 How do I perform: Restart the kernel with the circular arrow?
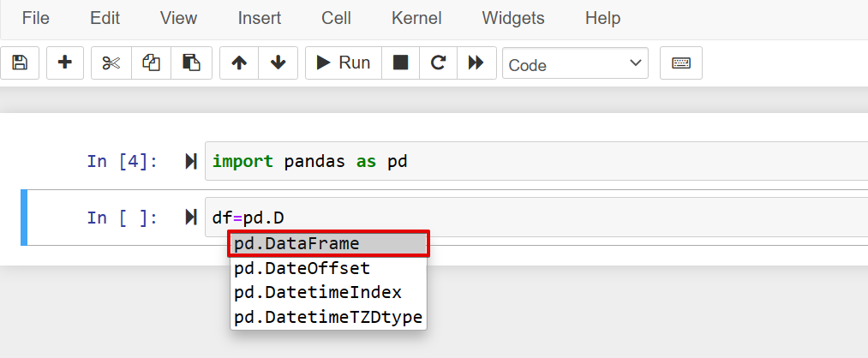[439, 63]
